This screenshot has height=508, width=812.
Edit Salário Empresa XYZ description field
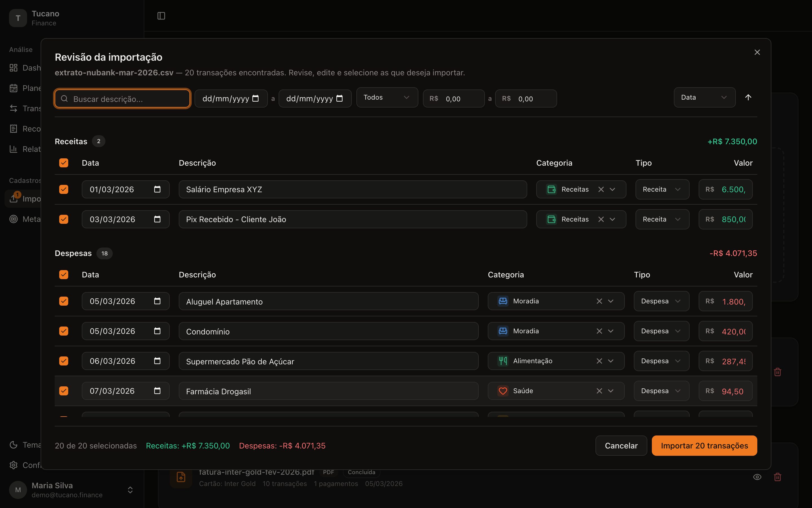pyautogui.click(x=353, y=189)
